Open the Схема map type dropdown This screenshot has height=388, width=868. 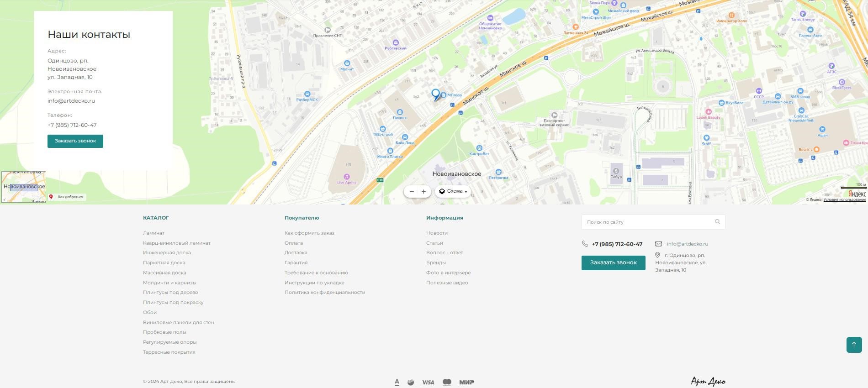pos(453,191)
